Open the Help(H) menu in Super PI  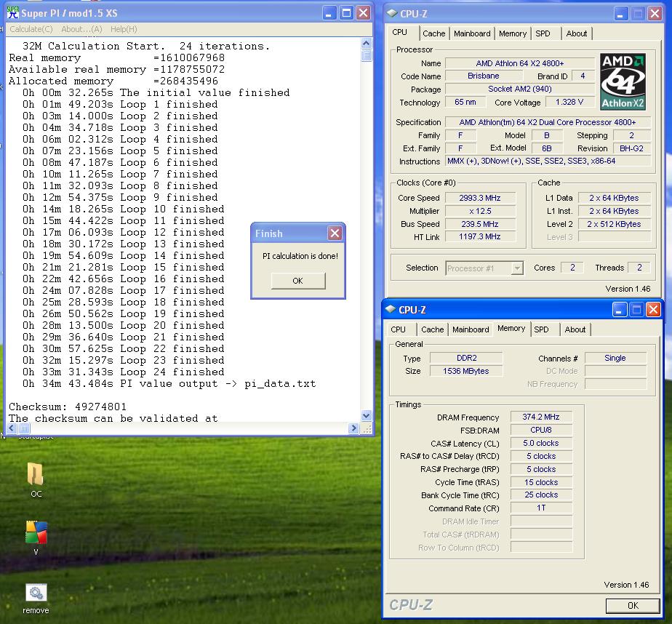coord(124,29)
